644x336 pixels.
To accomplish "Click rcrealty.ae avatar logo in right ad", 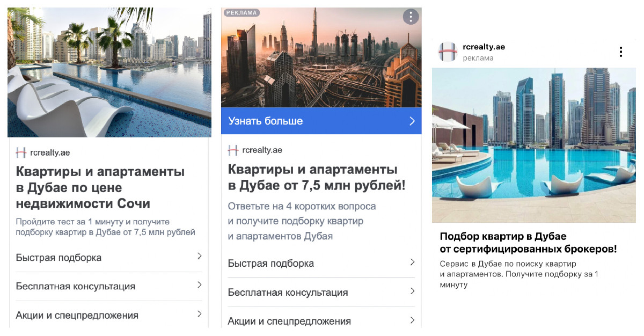I will pyautogui.click(x=447, y=52).
